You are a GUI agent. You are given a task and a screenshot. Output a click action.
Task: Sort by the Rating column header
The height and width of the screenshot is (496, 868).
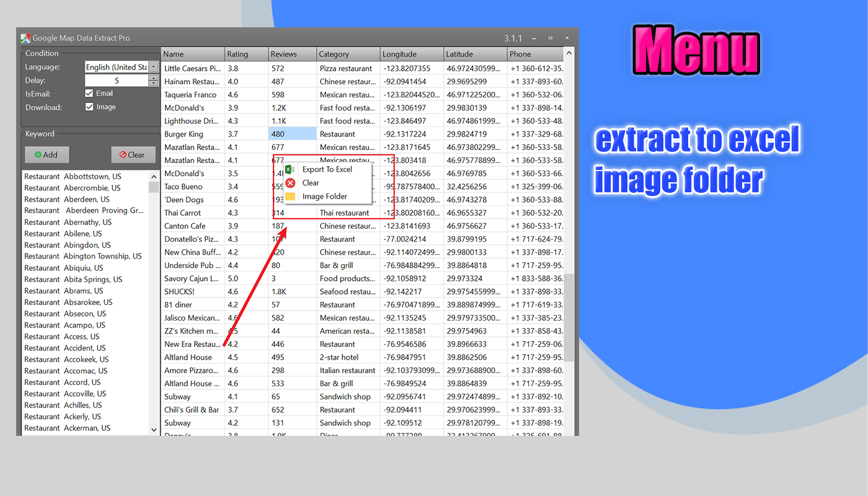246,54
